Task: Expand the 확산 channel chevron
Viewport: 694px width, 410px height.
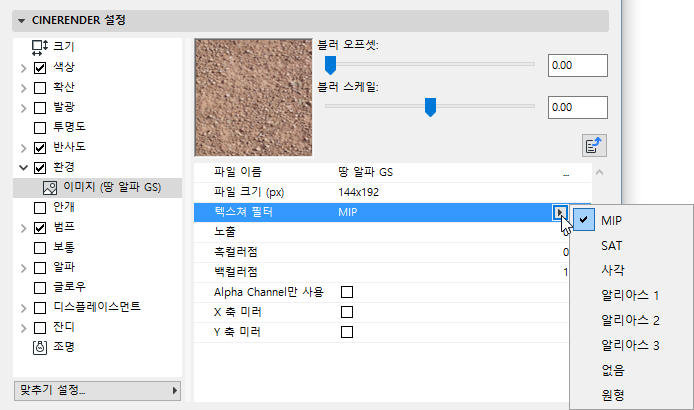Action: [23, 88]
